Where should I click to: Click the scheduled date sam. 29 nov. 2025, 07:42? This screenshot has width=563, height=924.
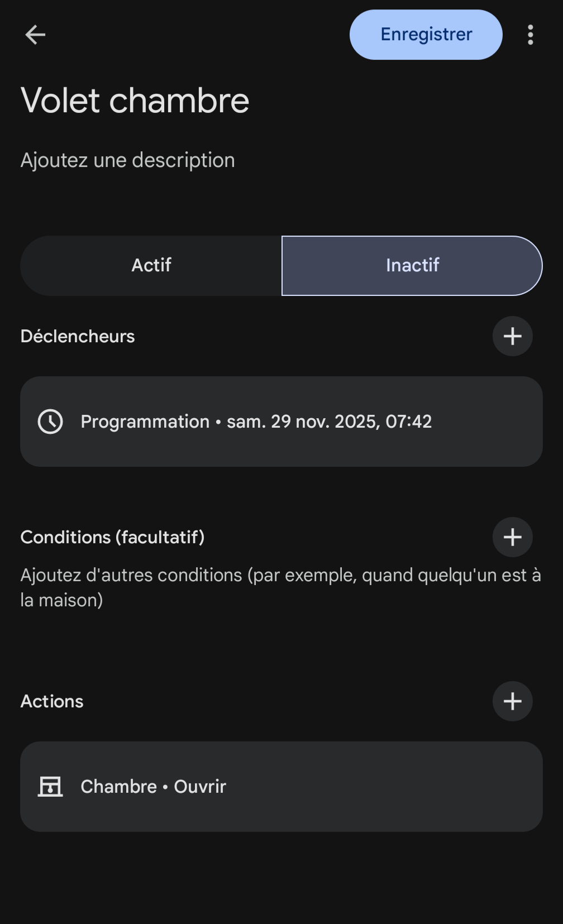[329, 422]
